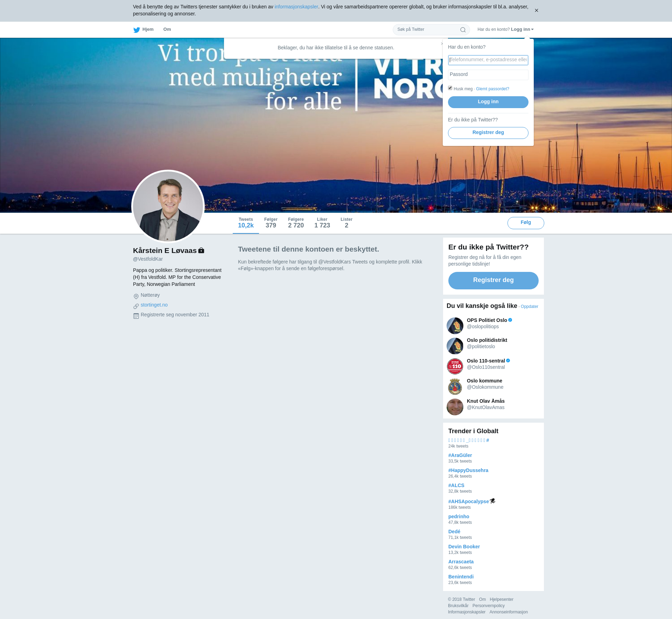Image resolution: width=672 pixels, height=619 pixels.
Task: Open OPS Politiet Oslo avatar
Action: 455,325
